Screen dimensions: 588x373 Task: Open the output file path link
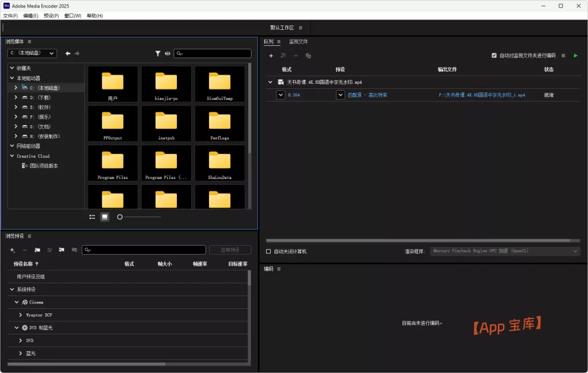tap(481, 95)
